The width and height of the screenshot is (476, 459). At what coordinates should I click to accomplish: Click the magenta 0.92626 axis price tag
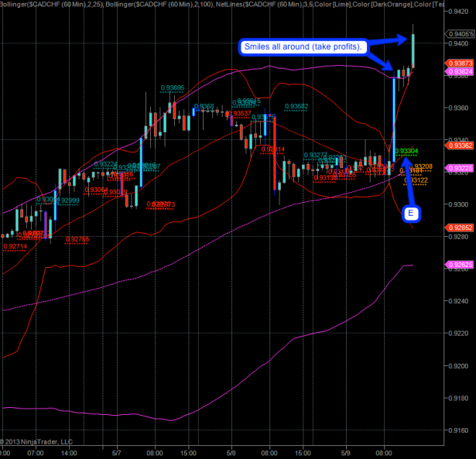(457, 264)
